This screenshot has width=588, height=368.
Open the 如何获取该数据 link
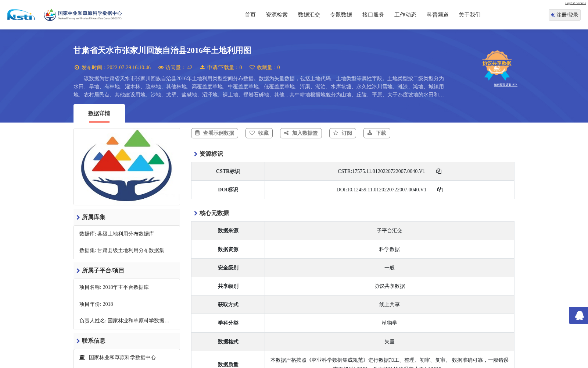(x=505, y=85)
